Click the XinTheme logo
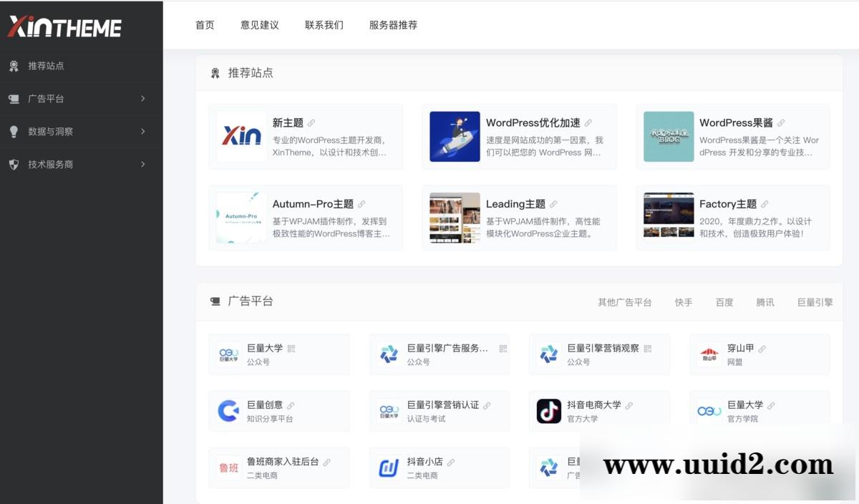The width and height of the screenshot is (859, 504). (x=64, y=26)
